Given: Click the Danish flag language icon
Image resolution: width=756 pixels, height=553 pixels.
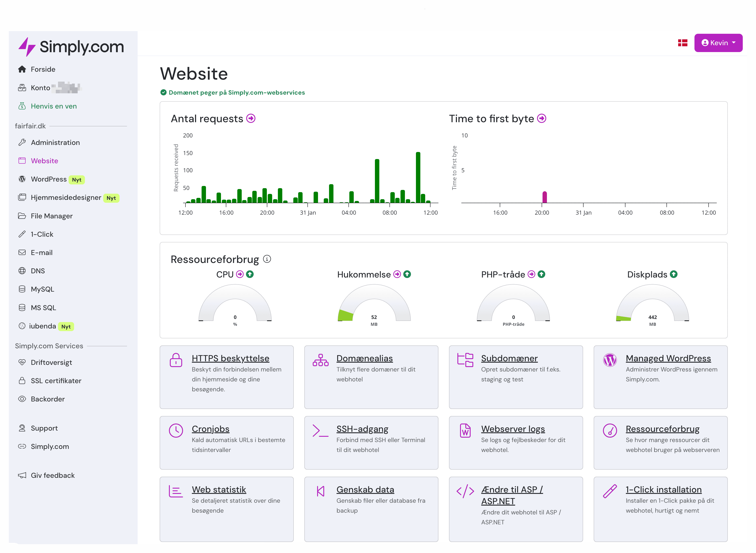Looking at the screenshot, I should click(683, 43).
